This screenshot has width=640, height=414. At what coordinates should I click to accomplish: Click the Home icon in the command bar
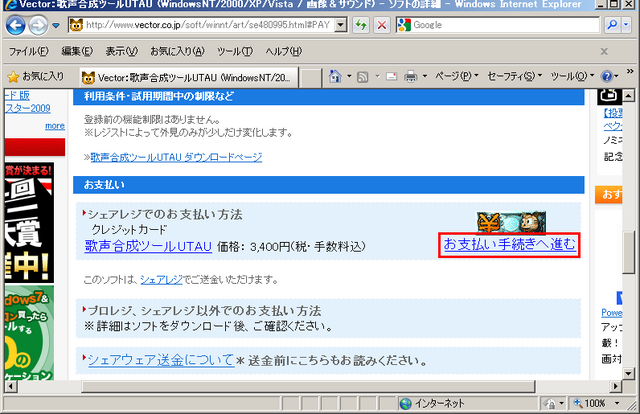[335, 76]
